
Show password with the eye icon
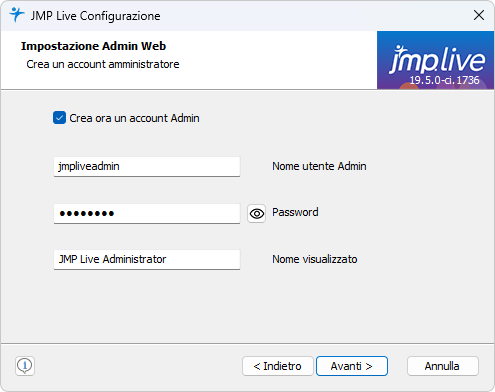tap(256, 213)
